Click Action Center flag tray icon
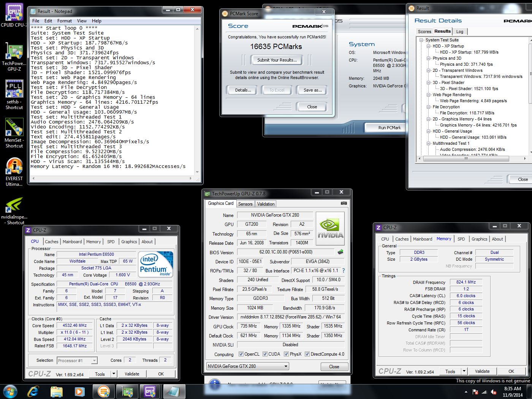Viewport: 532px width, 399px height. tap(475, 392)
